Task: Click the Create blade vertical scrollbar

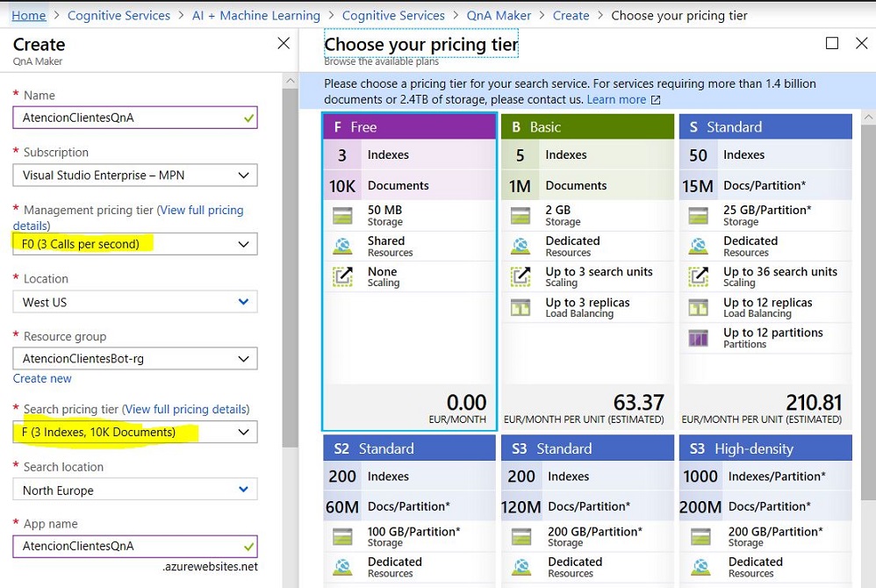Action: (290, 268)
